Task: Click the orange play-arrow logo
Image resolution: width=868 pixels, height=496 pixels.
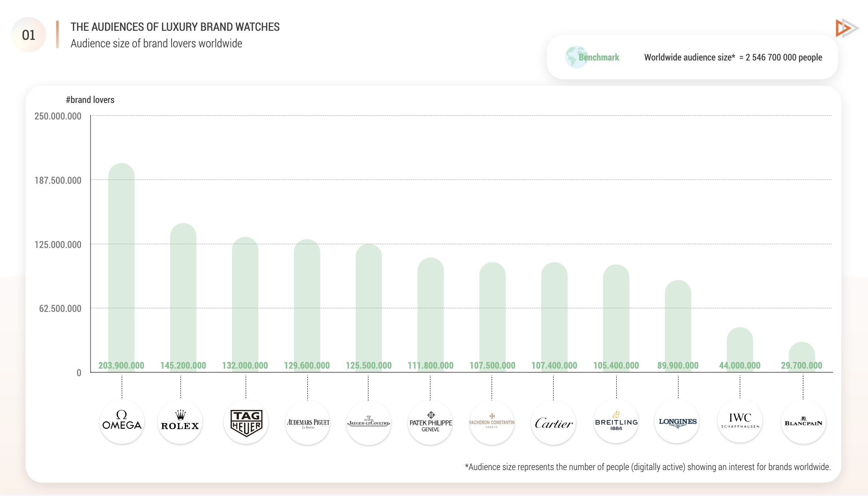Action: [847, 28]
